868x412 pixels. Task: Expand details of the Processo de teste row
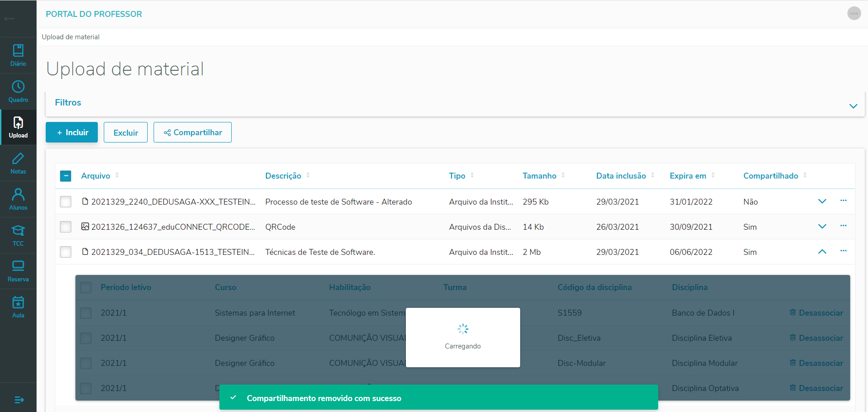[822, 201]
